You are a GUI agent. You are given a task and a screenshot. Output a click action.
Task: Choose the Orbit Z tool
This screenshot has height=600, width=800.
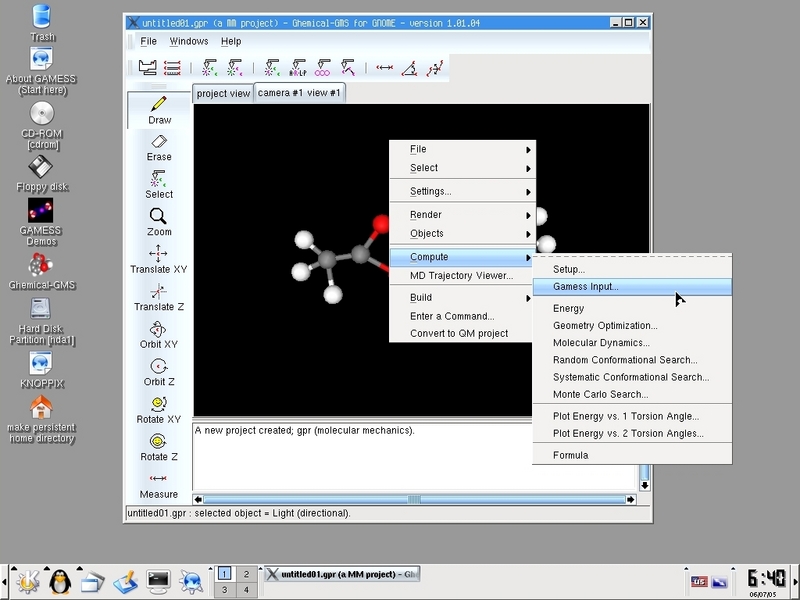coord(159,371)
